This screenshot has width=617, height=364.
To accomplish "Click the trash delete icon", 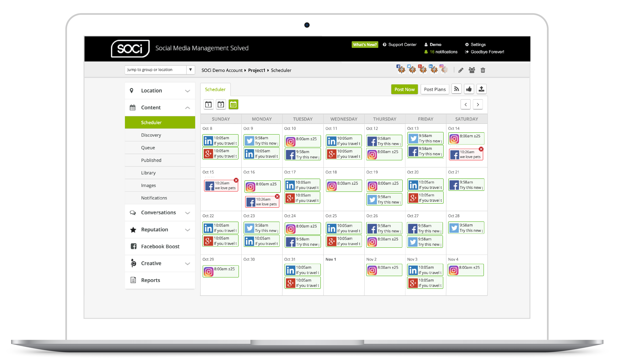I will [x=483, y=70].
